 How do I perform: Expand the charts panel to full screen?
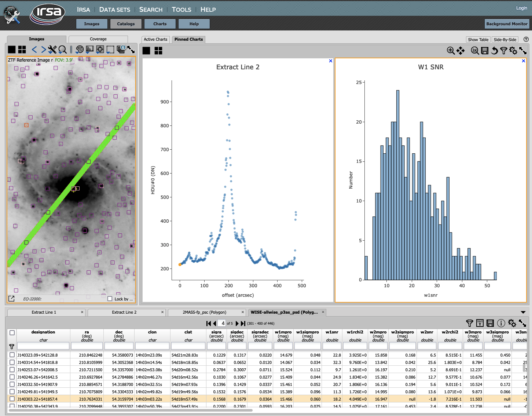coord(523,51)
